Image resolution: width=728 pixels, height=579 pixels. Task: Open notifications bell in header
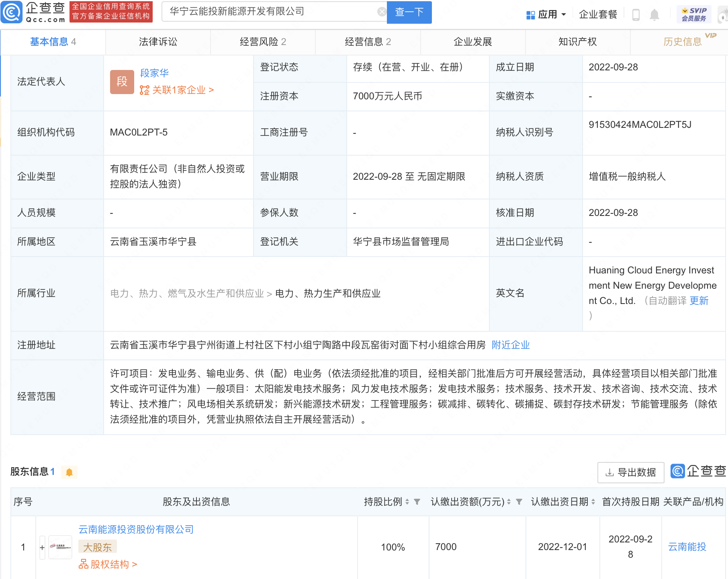(654, 15)
